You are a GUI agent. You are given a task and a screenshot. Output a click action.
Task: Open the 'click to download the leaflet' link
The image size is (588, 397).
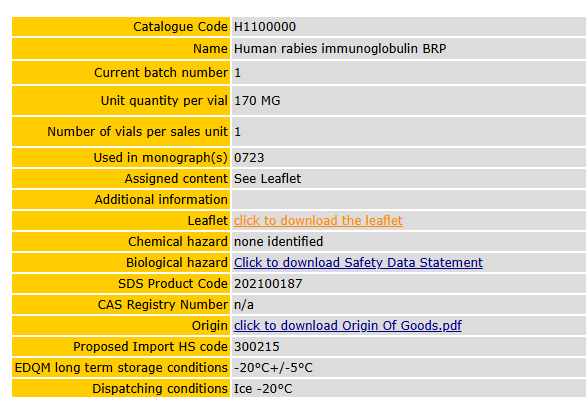(x=318, y=220)
